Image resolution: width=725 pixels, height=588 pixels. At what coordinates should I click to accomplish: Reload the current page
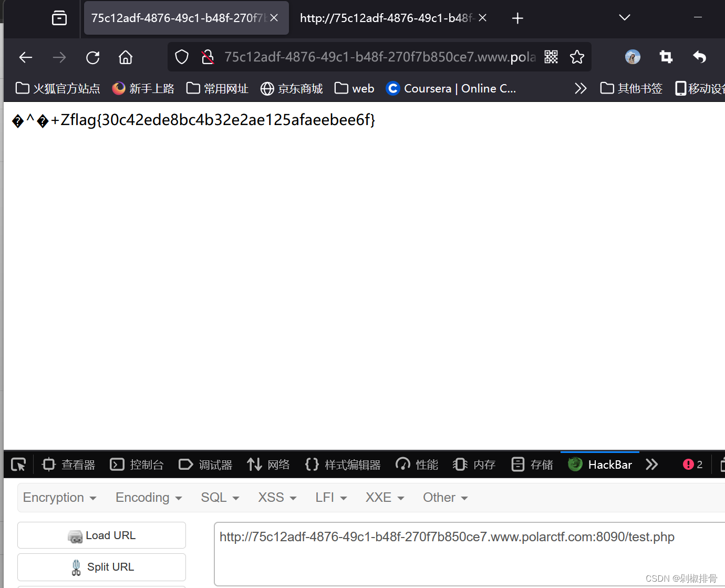(x=92, y=57)
